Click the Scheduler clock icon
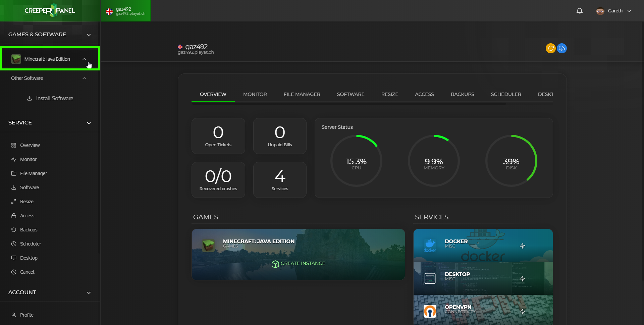This screenshot has width=644, height=325. tap(14, 244)
